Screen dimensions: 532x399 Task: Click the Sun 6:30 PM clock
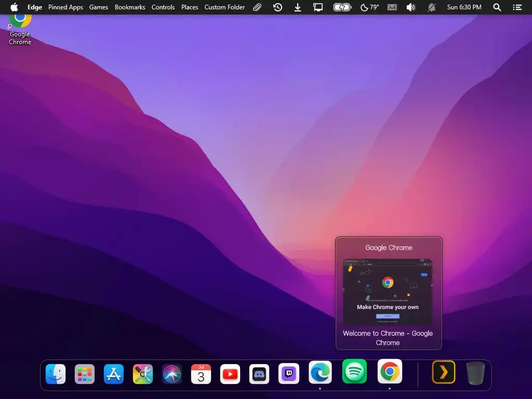pos(464,7)
